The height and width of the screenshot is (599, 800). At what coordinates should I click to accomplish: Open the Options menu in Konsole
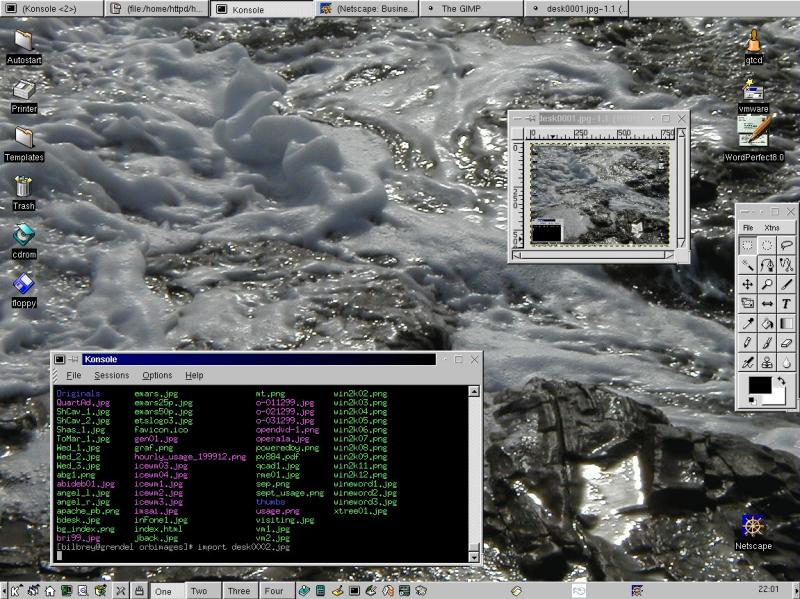tap(157, 375)
